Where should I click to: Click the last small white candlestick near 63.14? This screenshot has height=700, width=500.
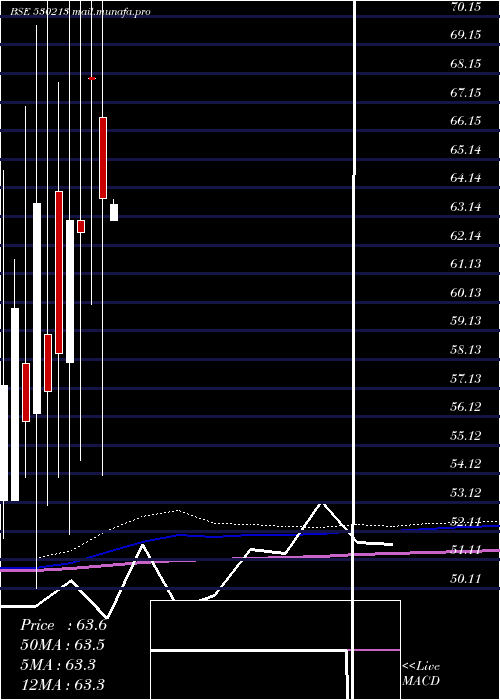(x=114, y=212)
